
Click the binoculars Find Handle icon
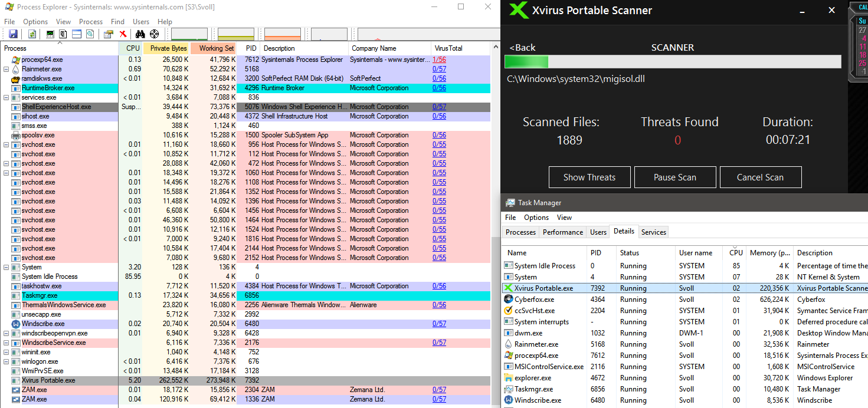click(x=141, y=34)
